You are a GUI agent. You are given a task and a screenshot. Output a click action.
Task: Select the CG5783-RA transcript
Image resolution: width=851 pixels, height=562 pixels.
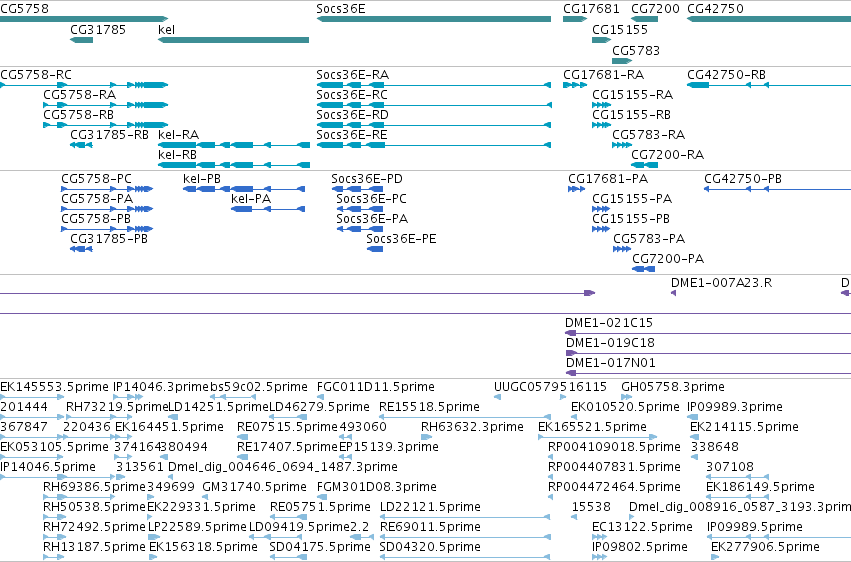coord(622,145)
